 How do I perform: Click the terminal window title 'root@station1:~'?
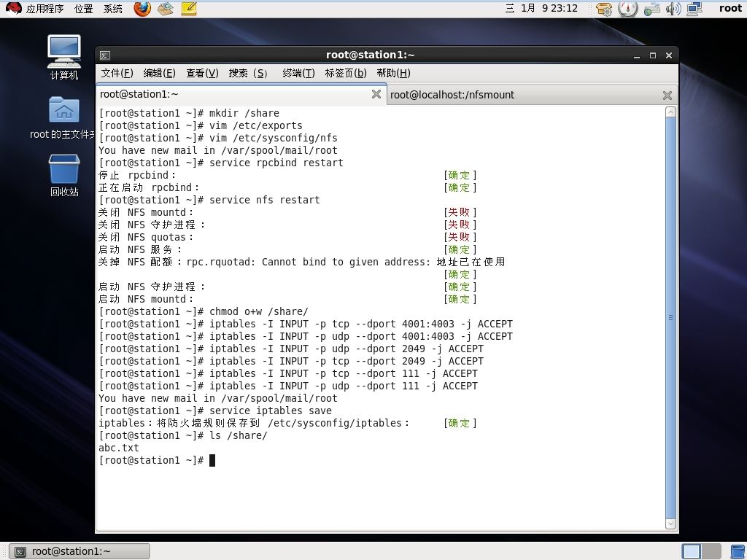[x=370, y=55]
